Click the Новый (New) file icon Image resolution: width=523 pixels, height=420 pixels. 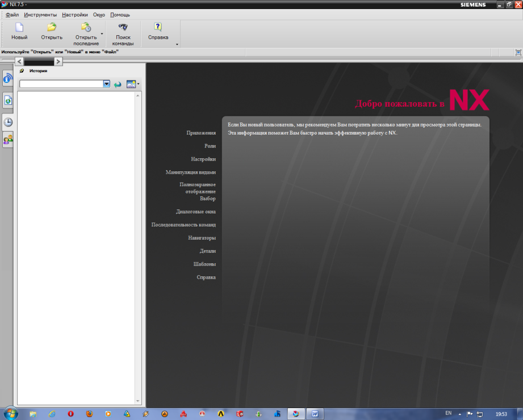(x=19, y=27)
